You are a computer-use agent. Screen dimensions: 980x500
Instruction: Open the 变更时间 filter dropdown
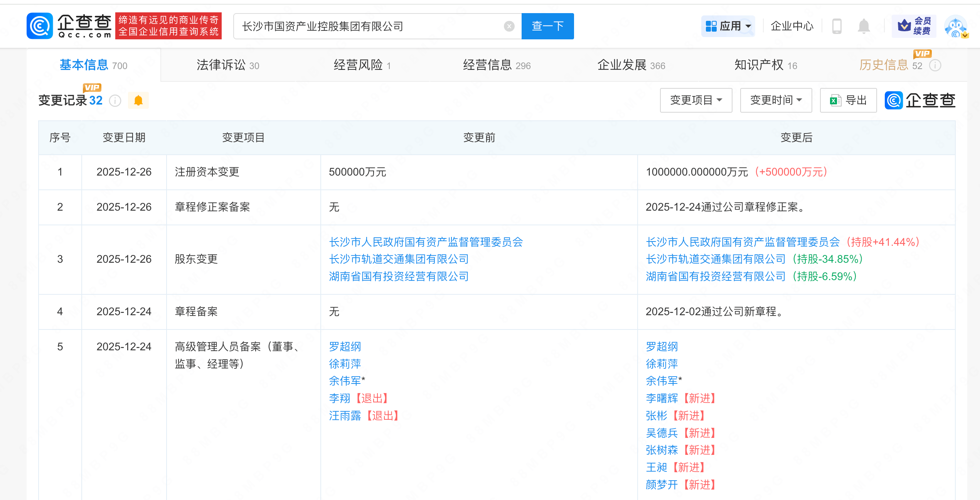(x=776, y=100)
